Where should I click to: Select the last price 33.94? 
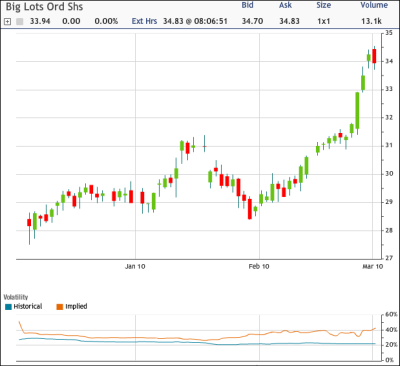(40, 21)
